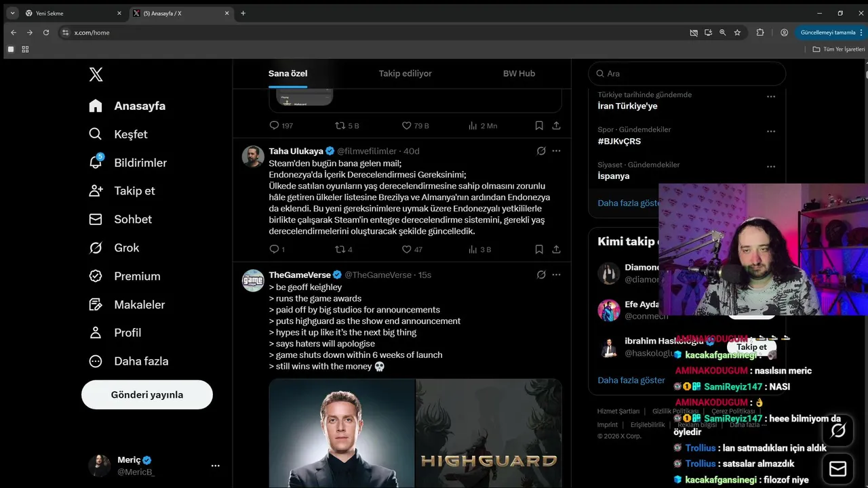Click Gönderi yayınla button
Viewport: 868px width, 488px height.
click(147, 394)
